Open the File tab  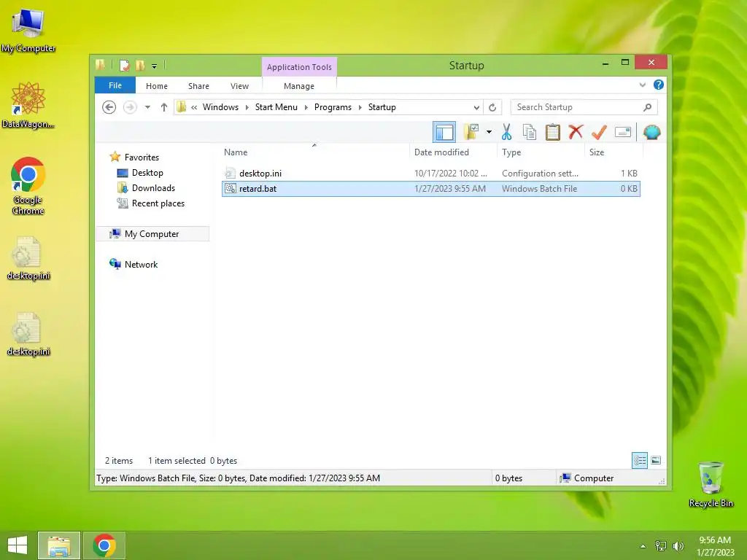[115, 85]
